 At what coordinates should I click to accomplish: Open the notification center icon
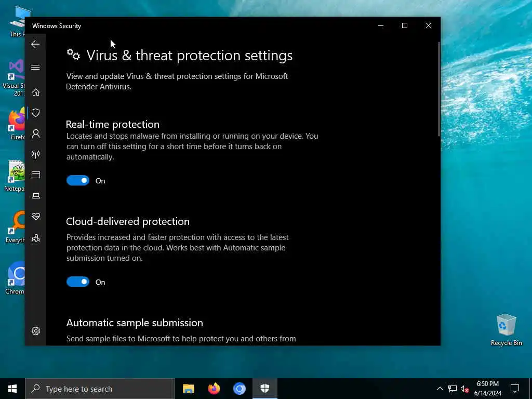pos(515,389)
